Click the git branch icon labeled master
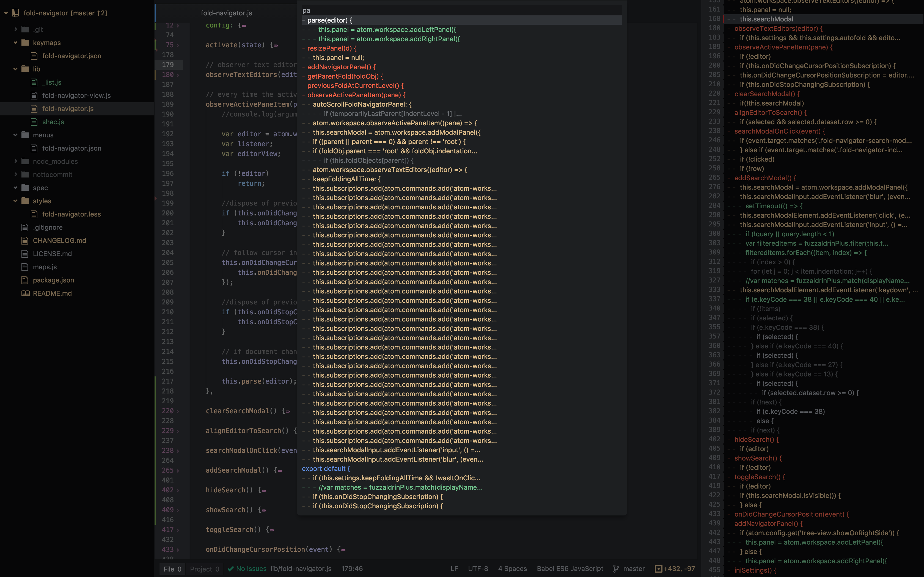924x577 pixels. [616, 568]
